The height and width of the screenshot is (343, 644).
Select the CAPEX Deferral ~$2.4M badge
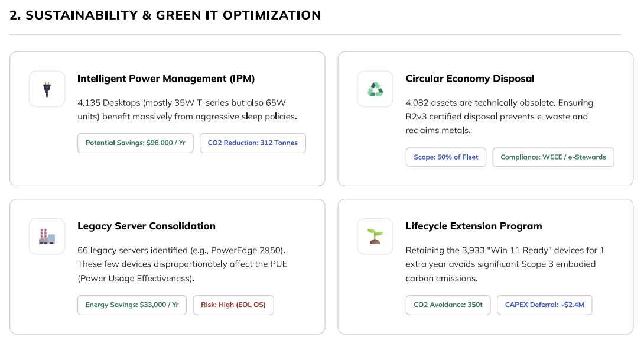pyautogui.click(x=544, y=305)
